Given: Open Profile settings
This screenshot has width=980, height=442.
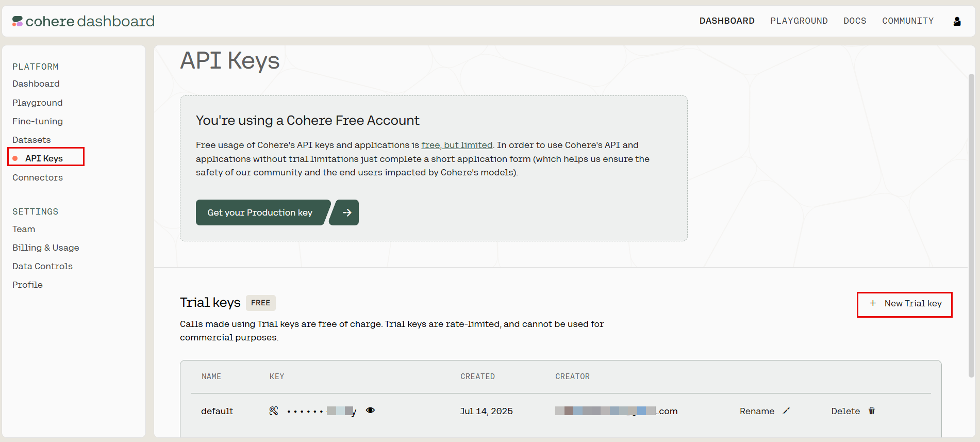Looking at the screenshot, I should 27,285.
